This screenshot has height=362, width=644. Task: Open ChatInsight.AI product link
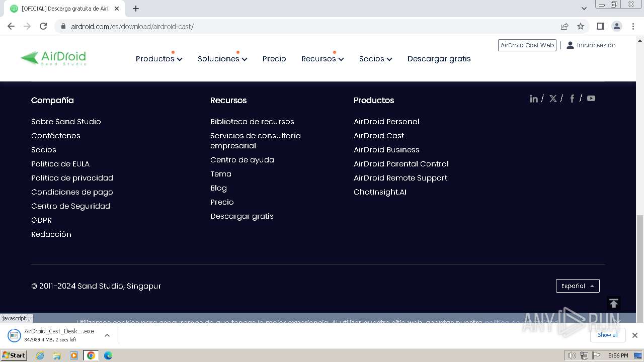pos(380,192)
